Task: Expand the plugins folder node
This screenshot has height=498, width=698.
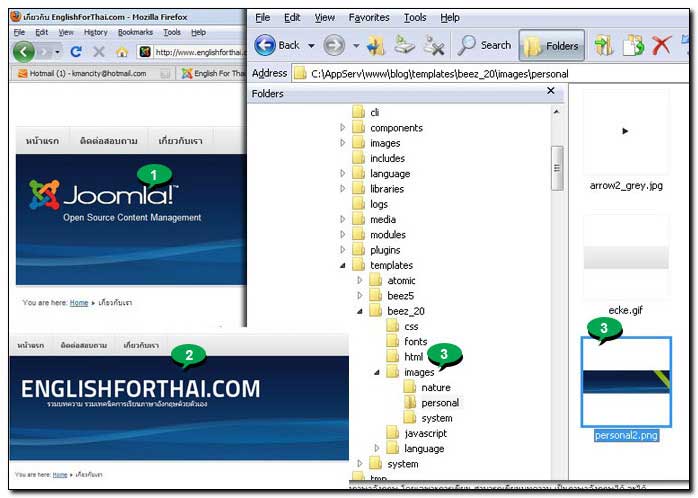Action: click(x=342, y=250)
